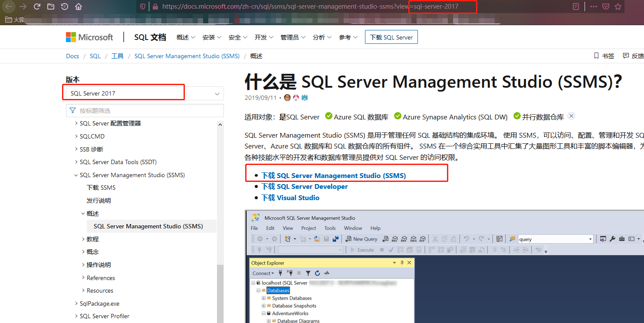Click the Microsoft logo
The image size is (644, 323).
89,37
